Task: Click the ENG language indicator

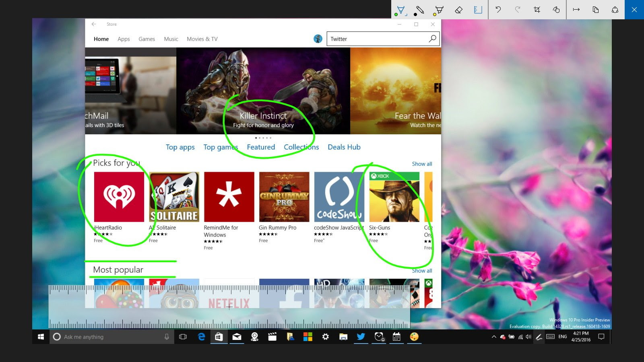Action: point(563,337)
